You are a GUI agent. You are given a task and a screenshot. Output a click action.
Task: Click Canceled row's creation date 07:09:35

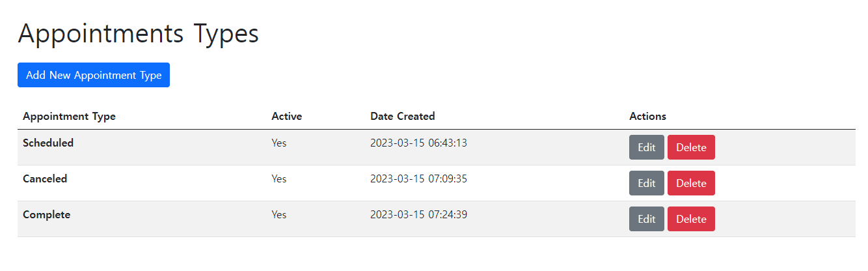click(418, 178)
